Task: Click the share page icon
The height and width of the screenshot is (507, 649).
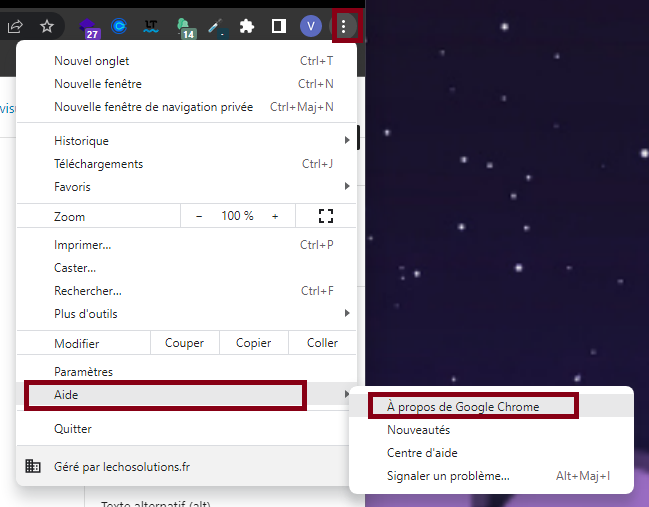Action: click(x=15, y=26)
